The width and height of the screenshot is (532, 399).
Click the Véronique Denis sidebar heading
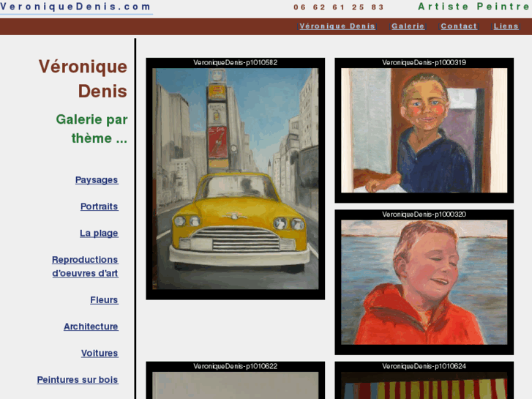click(x=83, y=79)
